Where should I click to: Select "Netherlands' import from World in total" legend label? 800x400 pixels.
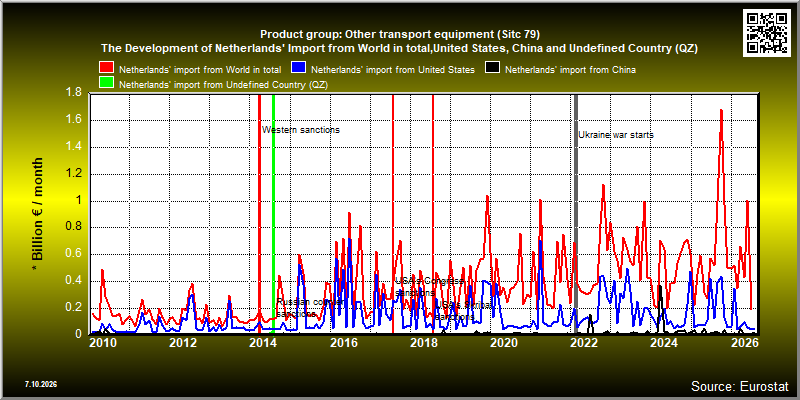(x=200, y=69)
